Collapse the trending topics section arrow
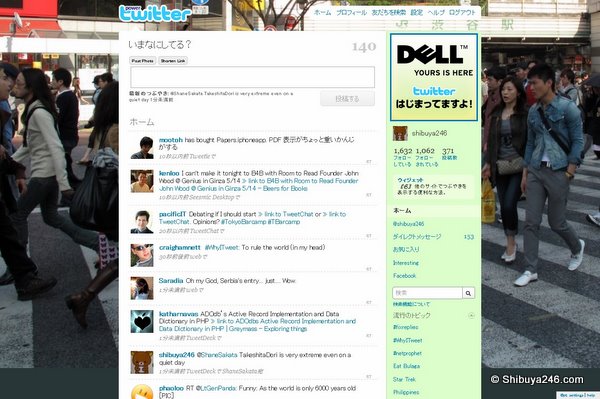Viewport: 600px width, 399px height. click(x=471, y=315)
